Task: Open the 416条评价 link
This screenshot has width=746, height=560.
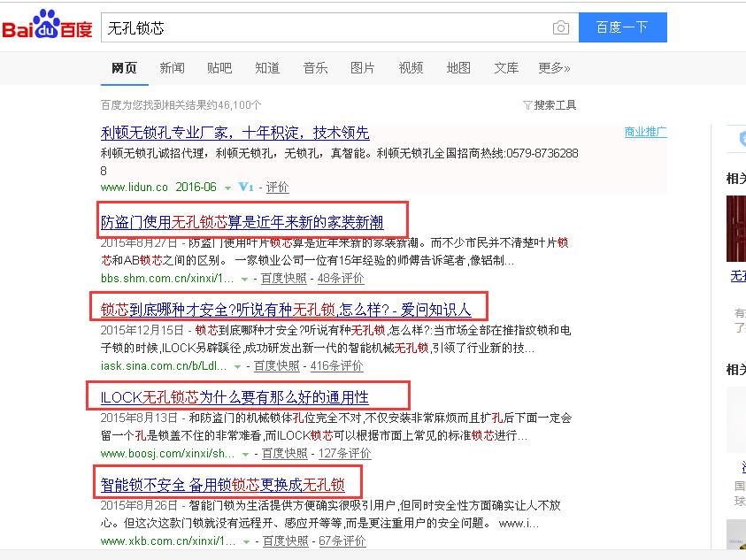Action: tap(336, 366)
